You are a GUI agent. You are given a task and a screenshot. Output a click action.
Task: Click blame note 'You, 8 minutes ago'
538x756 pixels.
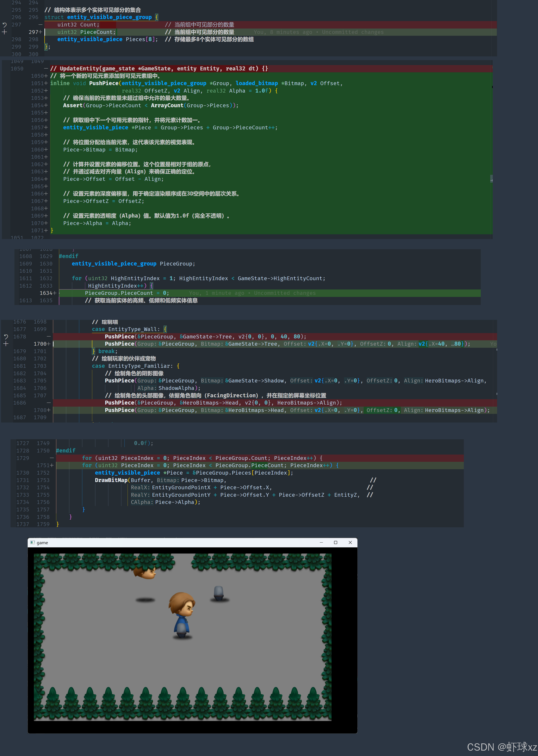283,32
